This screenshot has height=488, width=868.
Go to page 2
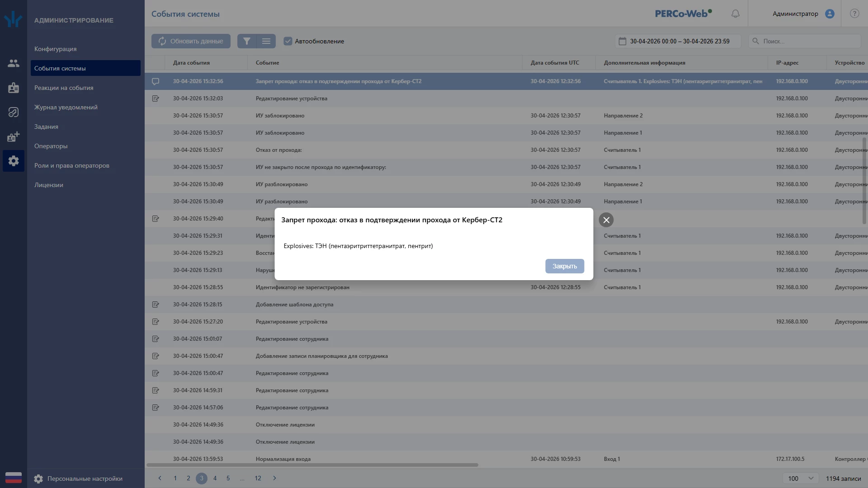pyautogui.click(x=189, y=478)
